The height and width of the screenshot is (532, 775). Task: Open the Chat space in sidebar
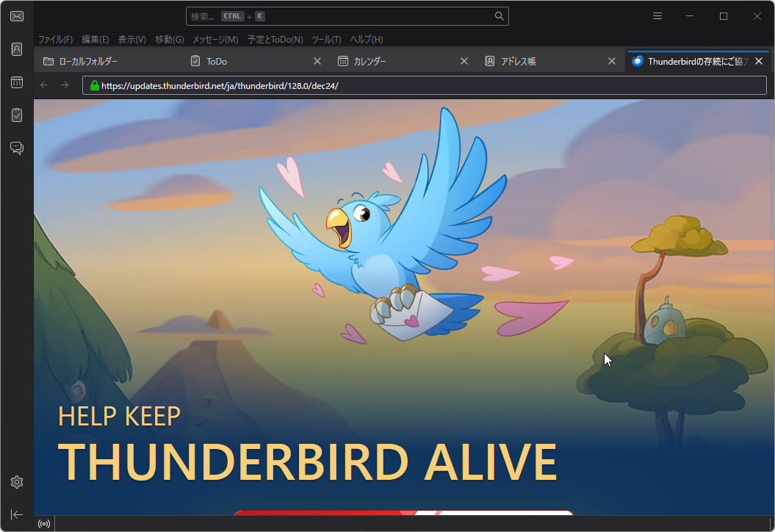coord(17,148)
